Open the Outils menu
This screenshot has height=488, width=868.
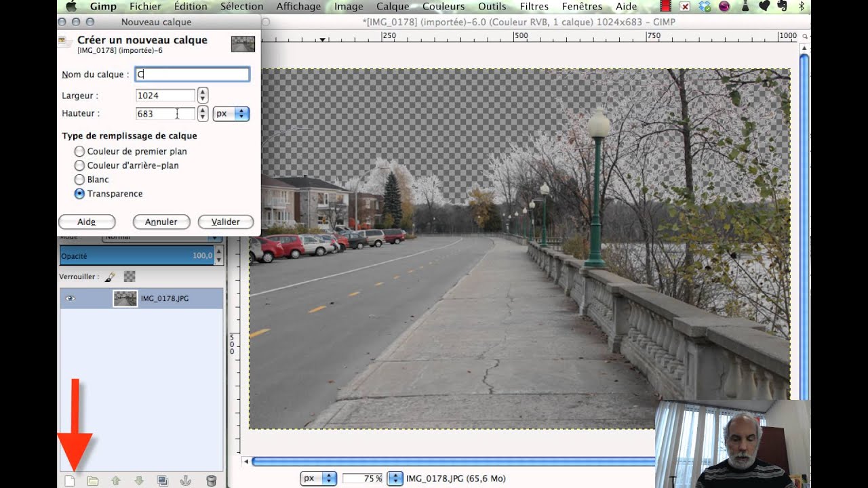click(492, 7)
